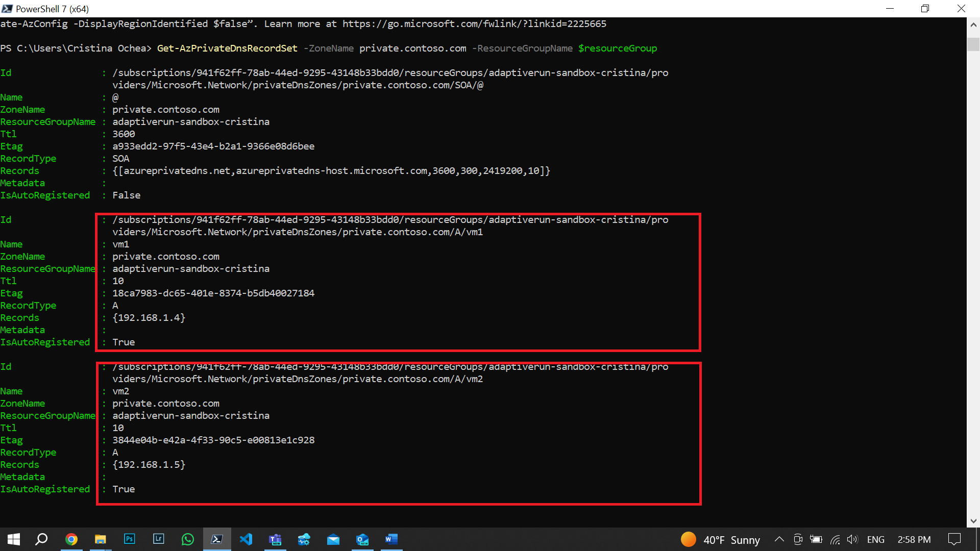Open Microsoft Word from taskbar
This screenshot has width=980, height=551.
(391, 539)
